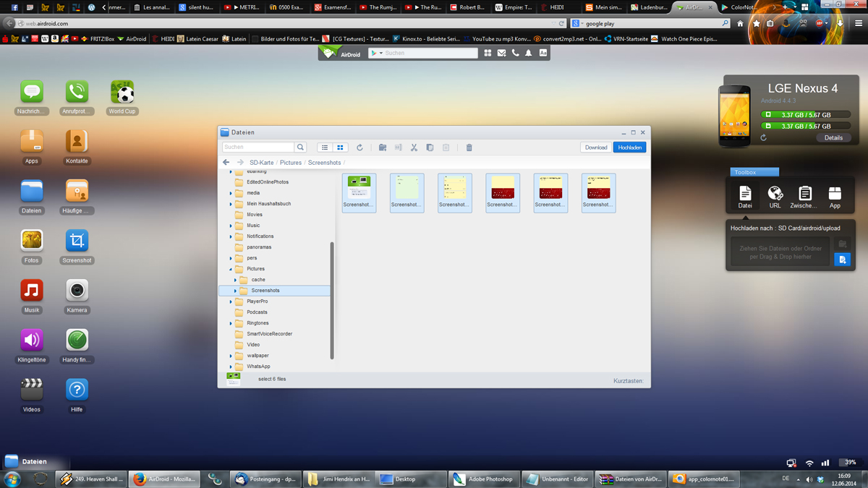
Task: Click the scissors cut icon
Action: (414, 147)
